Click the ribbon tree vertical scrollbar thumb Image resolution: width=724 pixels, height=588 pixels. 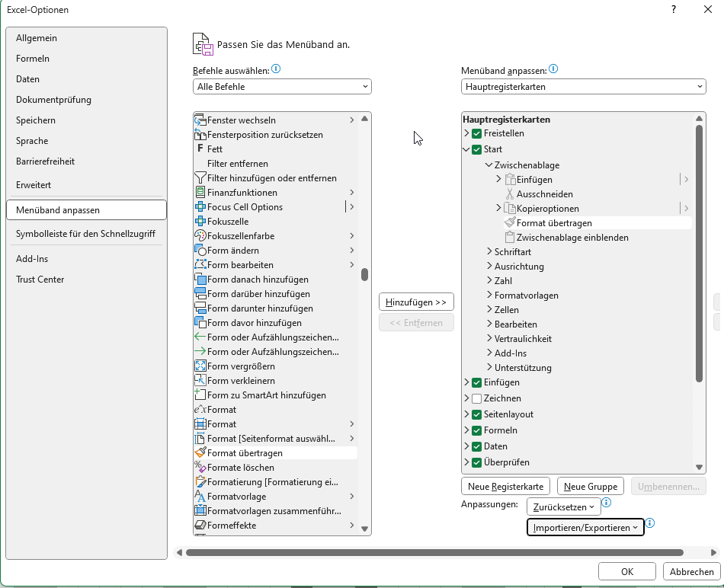pos(699,253)
